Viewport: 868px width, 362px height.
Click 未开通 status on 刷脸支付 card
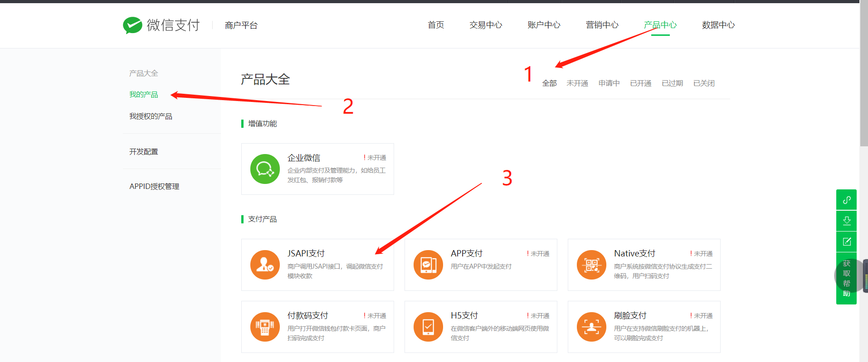tap(701, 316)
